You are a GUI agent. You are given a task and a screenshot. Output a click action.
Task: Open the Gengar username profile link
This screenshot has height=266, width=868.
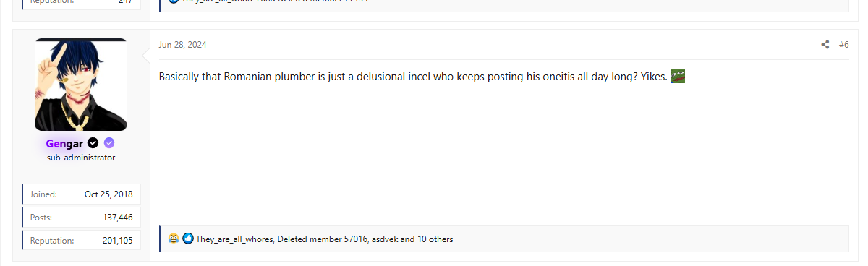[x=64, y=143]
